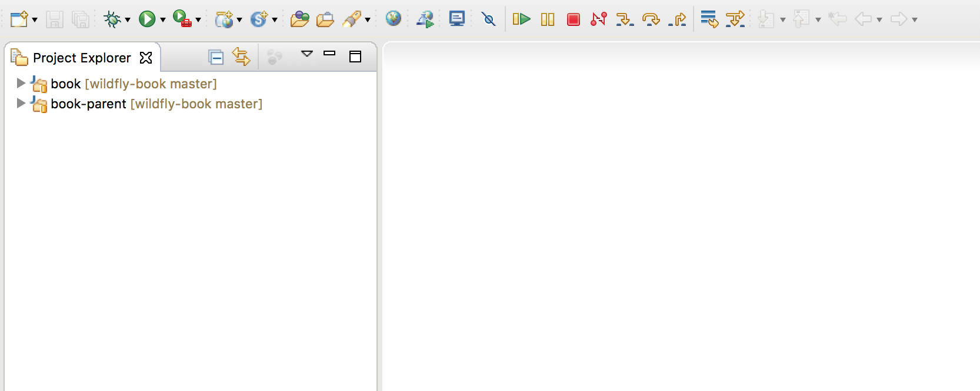Click the Step Into icon
This screenshot has width=980, height=391.
(x=625, y=19)
